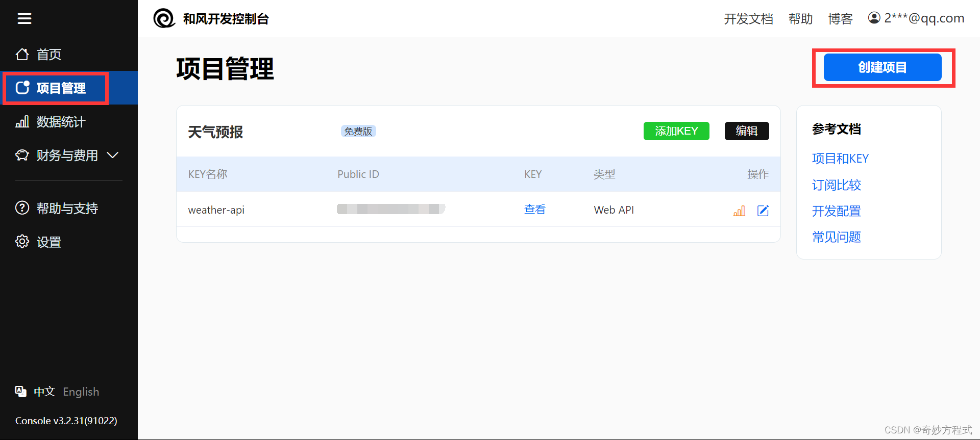Click the 项目管理 page heading

tap(225, 69)
